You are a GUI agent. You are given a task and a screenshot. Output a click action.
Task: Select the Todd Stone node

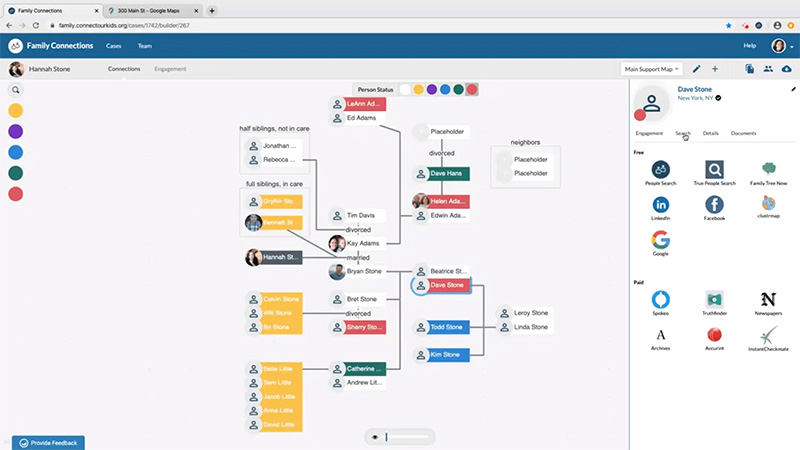442,327
